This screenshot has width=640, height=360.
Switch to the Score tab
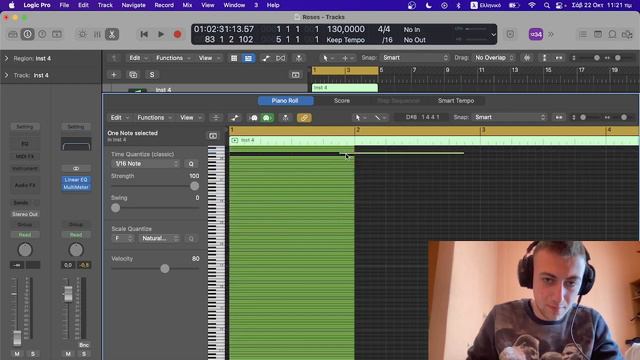[x=342, y=100]
